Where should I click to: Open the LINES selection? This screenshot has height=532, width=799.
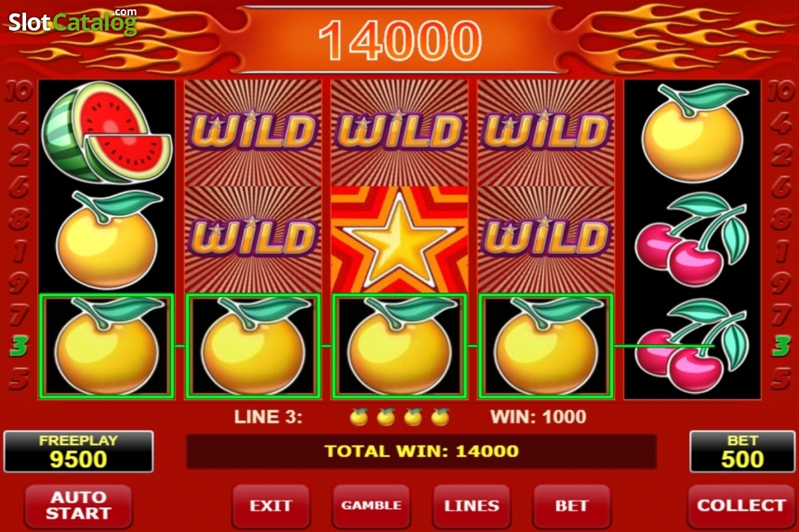click(471, 506)
